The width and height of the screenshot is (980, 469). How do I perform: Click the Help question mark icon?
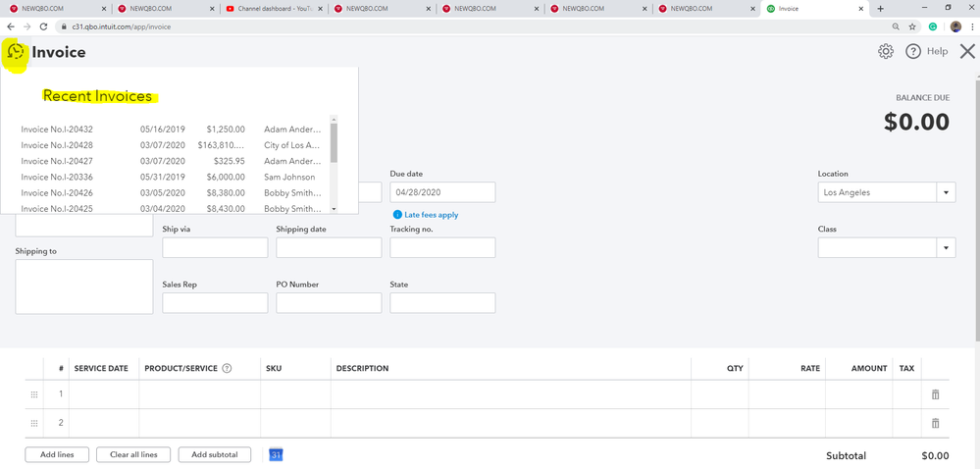click(x=913, y=51)
